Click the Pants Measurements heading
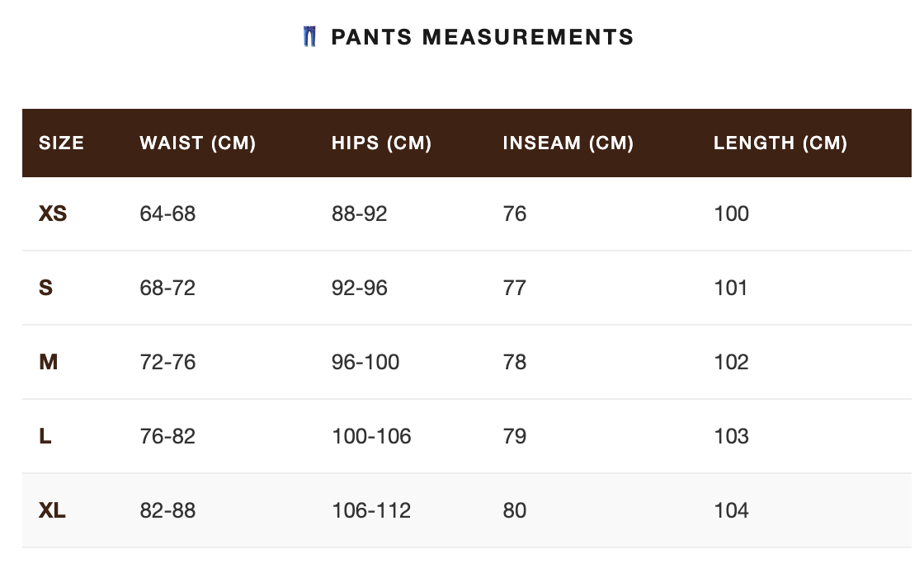This screenshot has height=582, width=924. click(x=482, y=37)
